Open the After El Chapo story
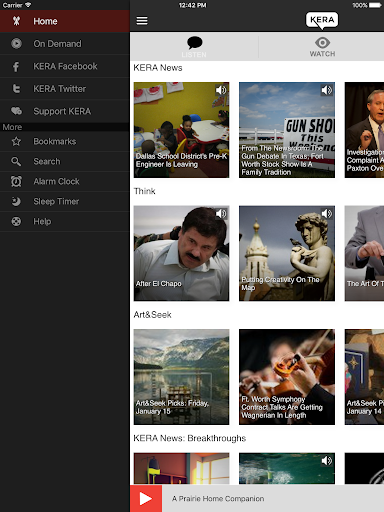Image resolution: width=384 pixels, height=512 pixels. [181, 253]
